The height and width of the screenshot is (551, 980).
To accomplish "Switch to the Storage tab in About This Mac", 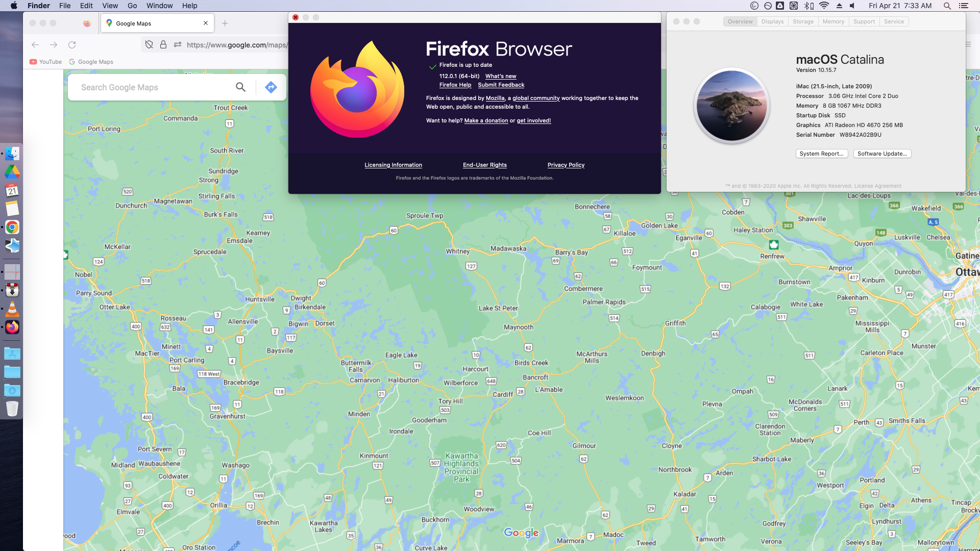I will [x=803, y=21].
